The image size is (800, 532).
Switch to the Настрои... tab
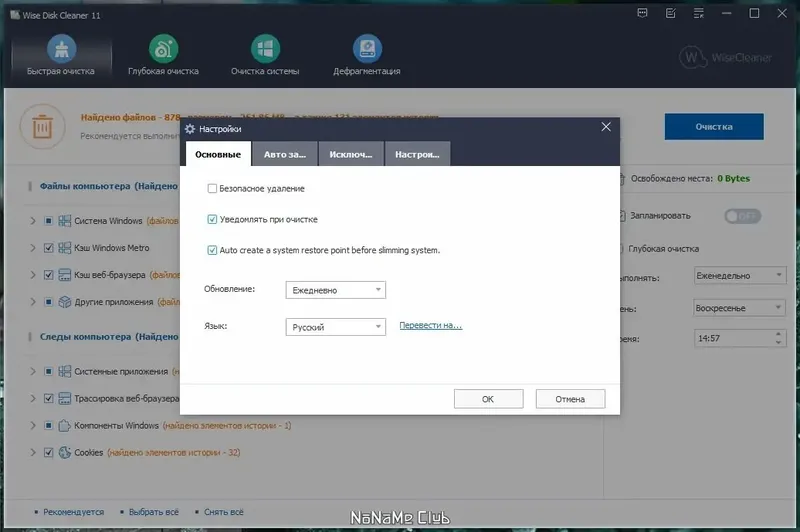pos(417,154)
